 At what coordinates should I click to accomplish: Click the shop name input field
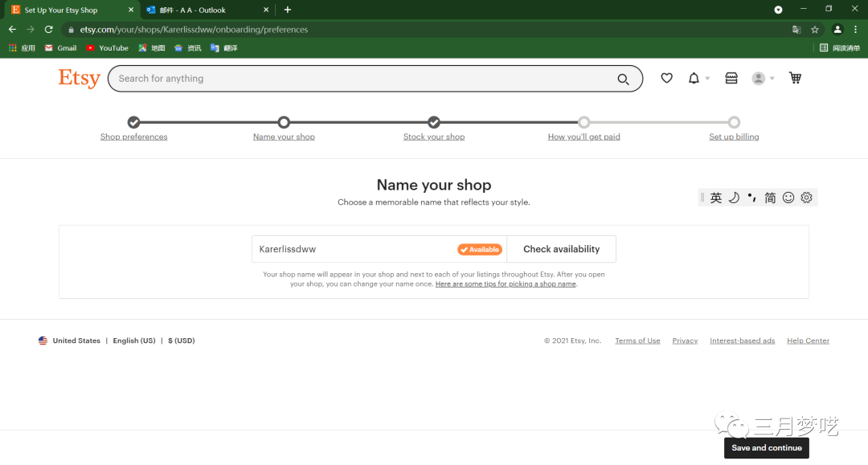[354, 249]
